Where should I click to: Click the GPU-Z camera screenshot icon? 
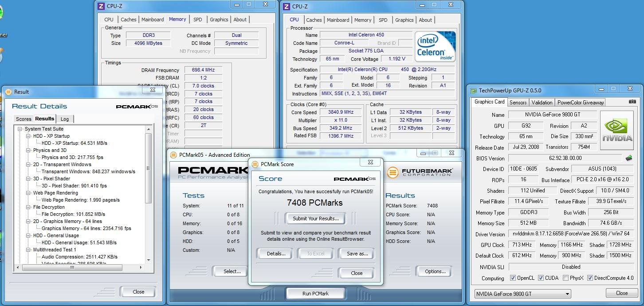pos(632,102)
